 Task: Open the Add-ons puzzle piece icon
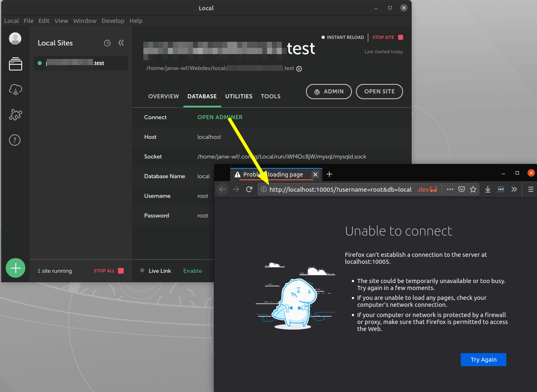[16, 115]
